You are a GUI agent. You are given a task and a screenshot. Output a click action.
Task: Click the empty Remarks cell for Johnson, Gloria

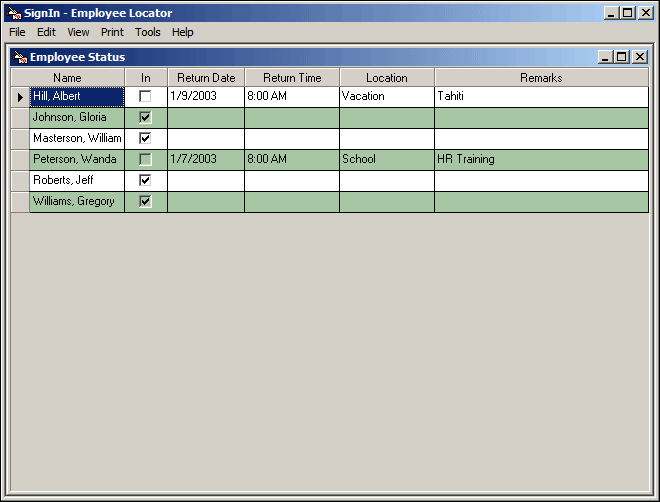point(541,118)
